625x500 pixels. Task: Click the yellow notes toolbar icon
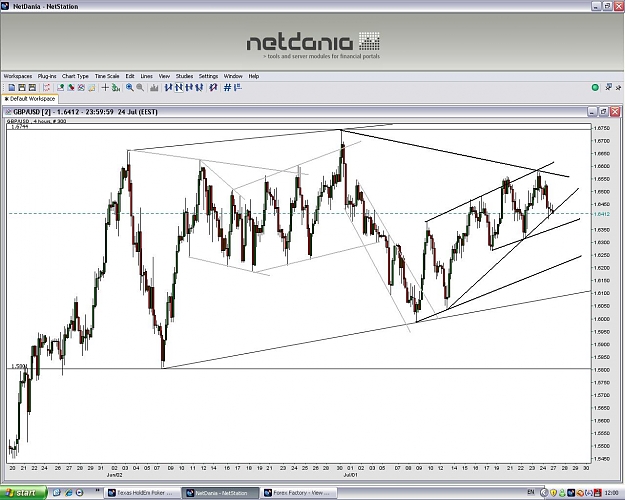coord(92,87)
